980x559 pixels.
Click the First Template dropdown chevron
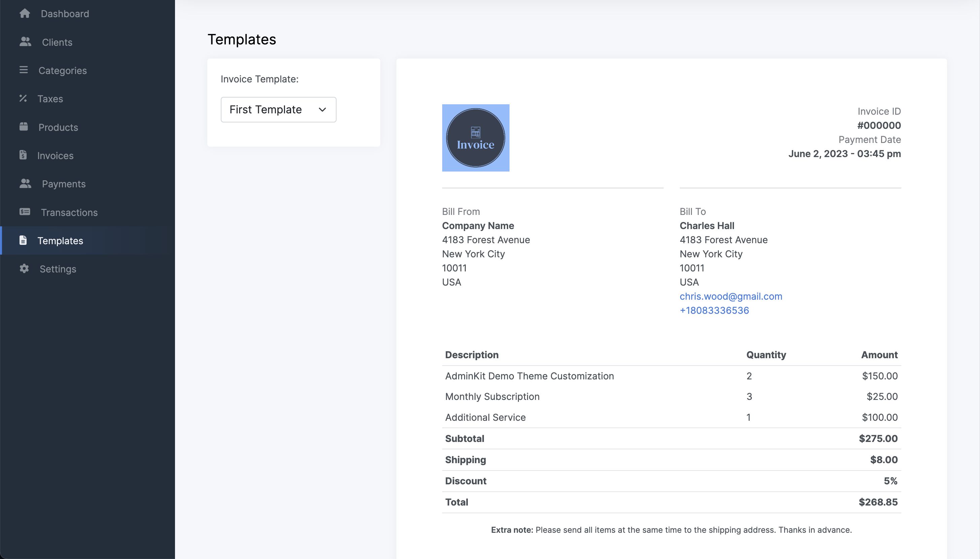(322, 110)
